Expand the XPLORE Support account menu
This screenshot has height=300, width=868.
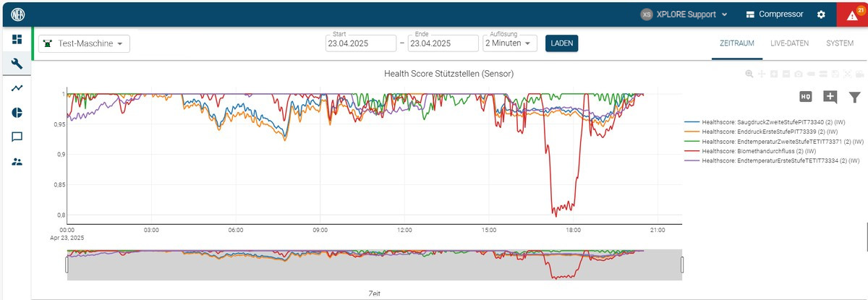coord(684,14)
